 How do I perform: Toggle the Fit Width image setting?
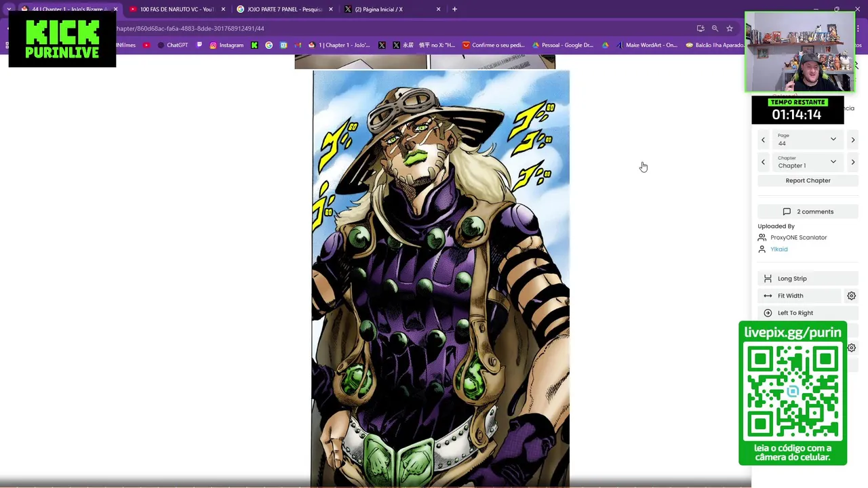(800, 296)
